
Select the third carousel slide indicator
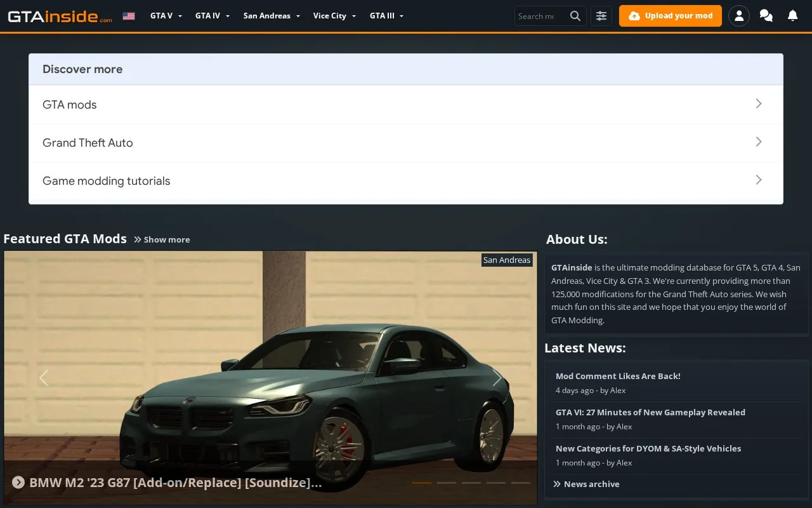(471, 483)
